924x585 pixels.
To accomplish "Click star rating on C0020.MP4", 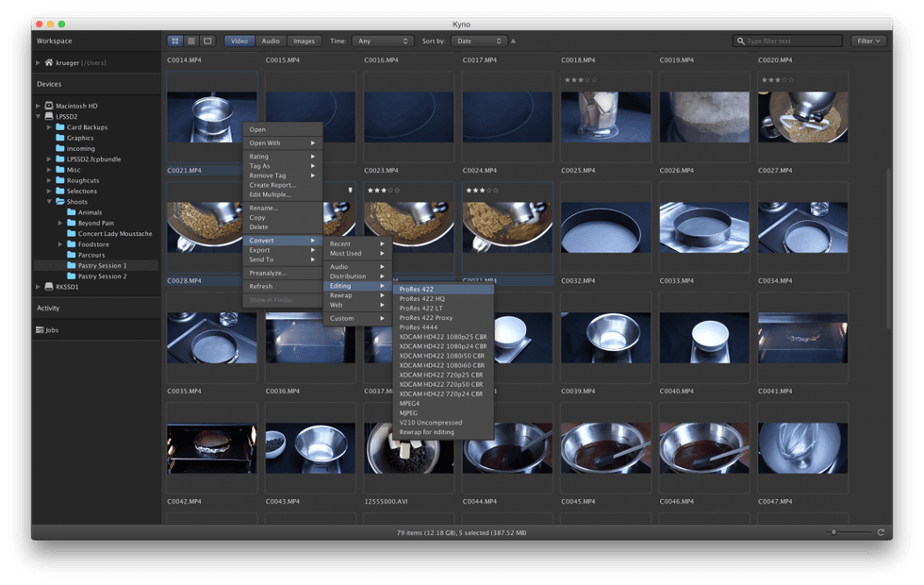I will (777, 79).
